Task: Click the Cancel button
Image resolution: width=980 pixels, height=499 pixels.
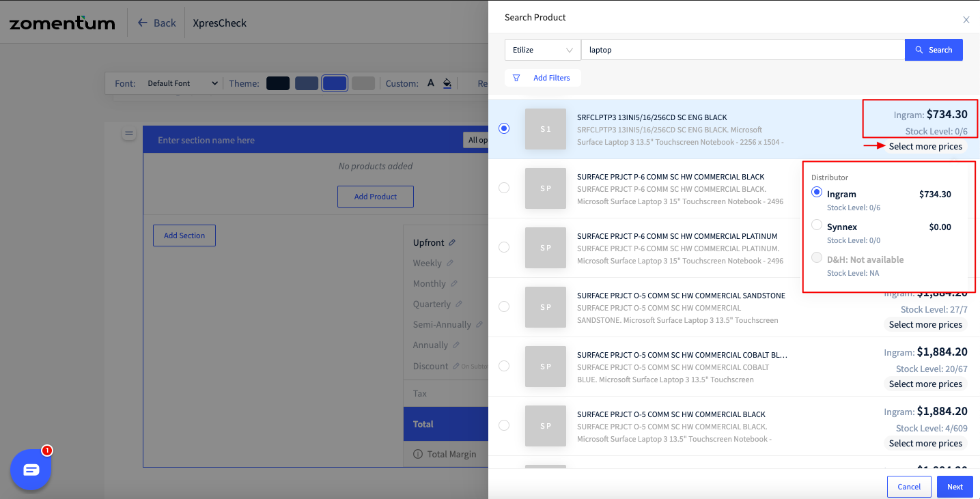Action: (x=909, y=487)
